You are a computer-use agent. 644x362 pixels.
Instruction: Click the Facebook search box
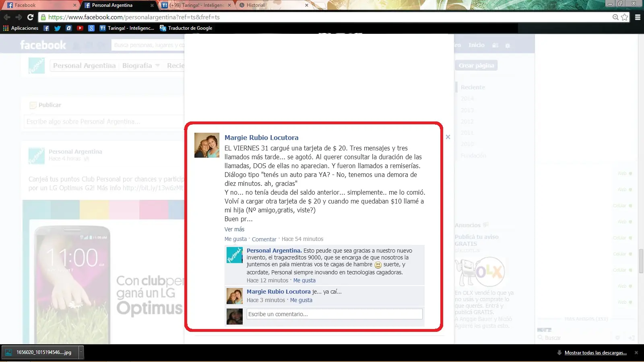[x=148, y=45]
